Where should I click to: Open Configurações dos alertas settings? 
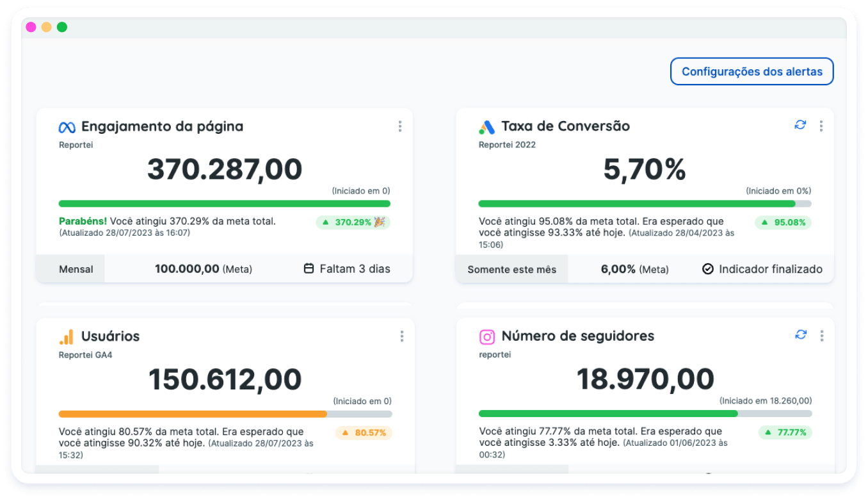pyautogui.click(x=751, y=72)
